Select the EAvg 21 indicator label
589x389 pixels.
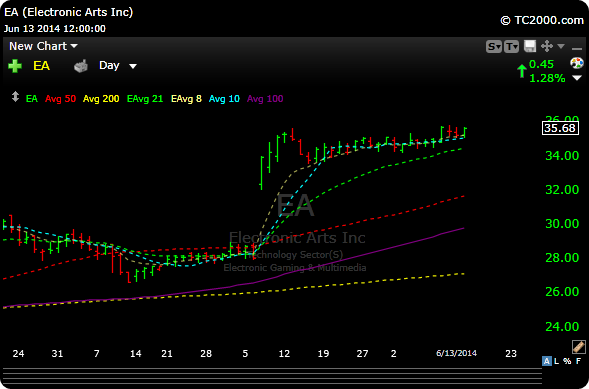[x=145, y=99]
